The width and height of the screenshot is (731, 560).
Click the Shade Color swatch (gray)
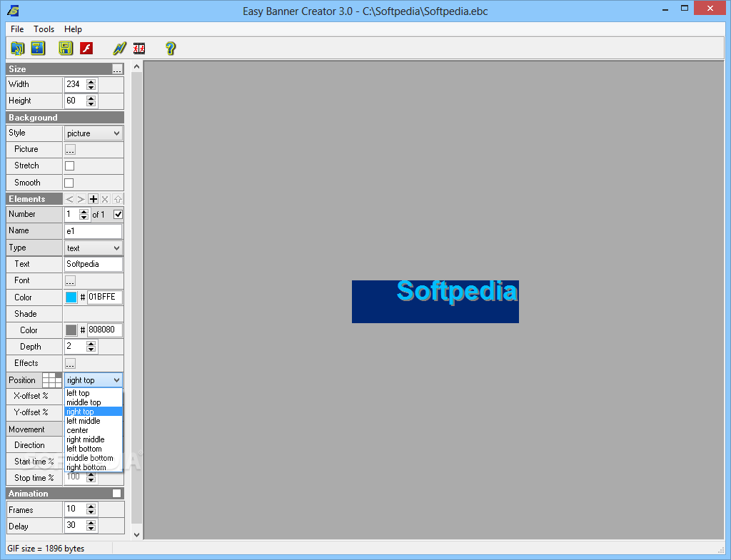click(71, 330)
